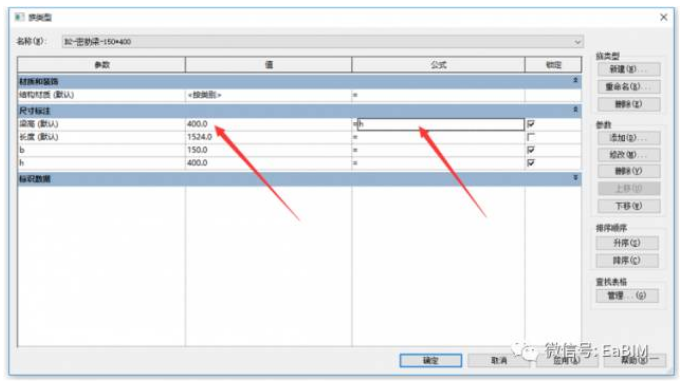Select the 400.0 value of 梁高

[x=197, y=124]
